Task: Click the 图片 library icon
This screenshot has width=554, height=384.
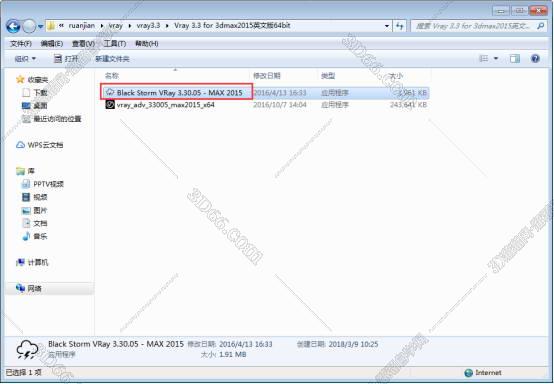Action: 26,211
